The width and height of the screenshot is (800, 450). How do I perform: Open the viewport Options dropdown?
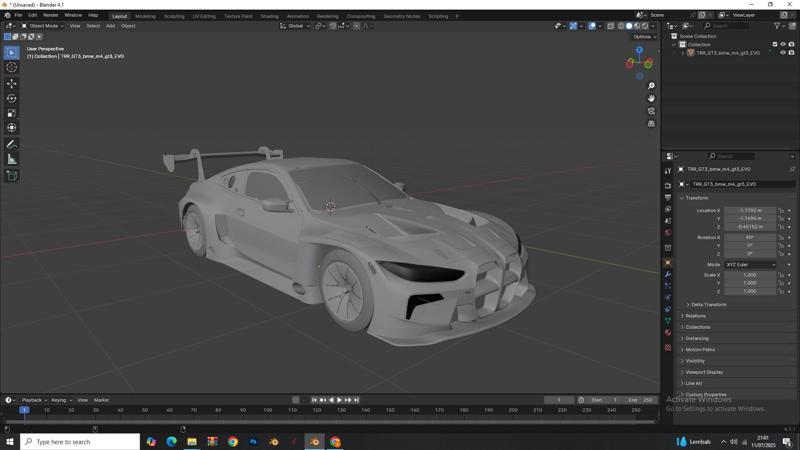(x=644, y=37)
